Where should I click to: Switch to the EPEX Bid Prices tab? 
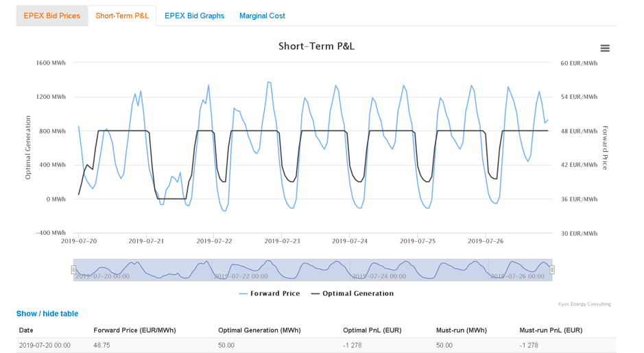[x=51, y=16]
